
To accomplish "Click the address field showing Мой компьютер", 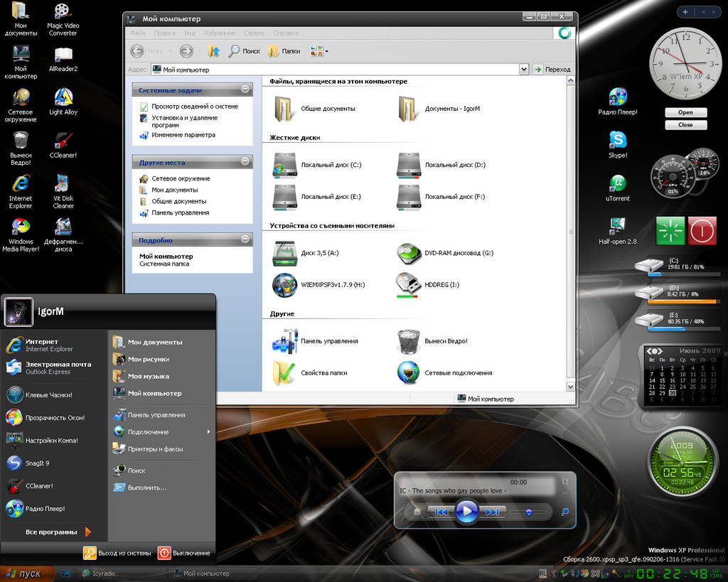I will [336, 70].
